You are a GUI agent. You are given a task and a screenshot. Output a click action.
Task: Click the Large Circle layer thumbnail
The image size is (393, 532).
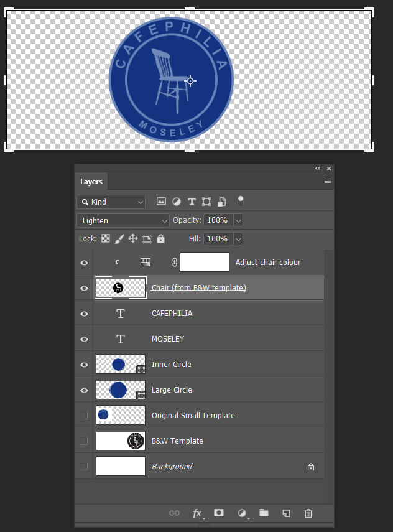pos(121,390)
